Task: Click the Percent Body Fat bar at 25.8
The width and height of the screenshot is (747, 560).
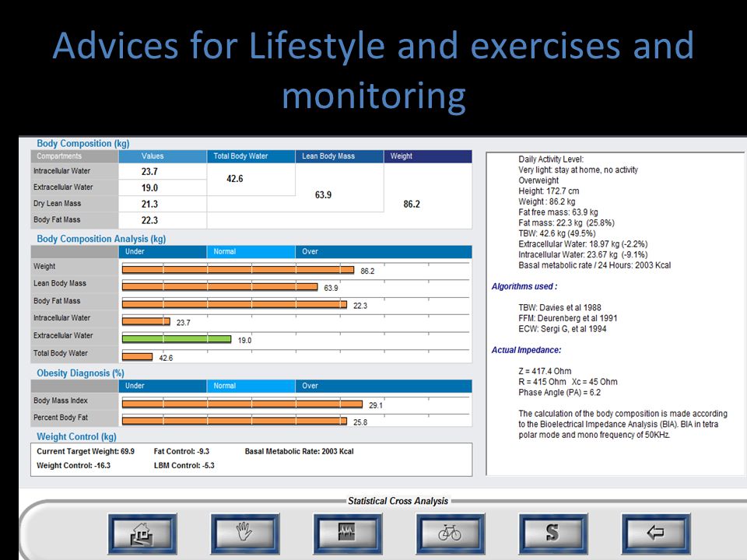Action: [x=234, y=421]
